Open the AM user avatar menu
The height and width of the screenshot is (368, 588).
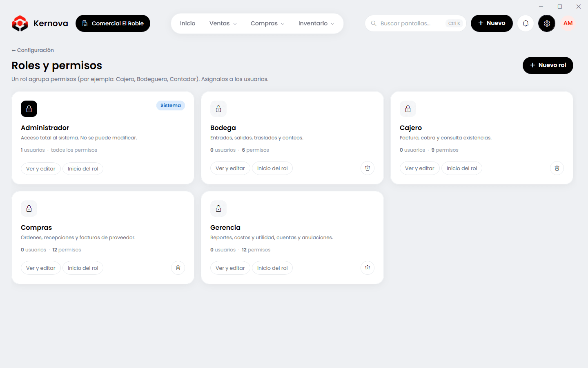tap(568, 23)
